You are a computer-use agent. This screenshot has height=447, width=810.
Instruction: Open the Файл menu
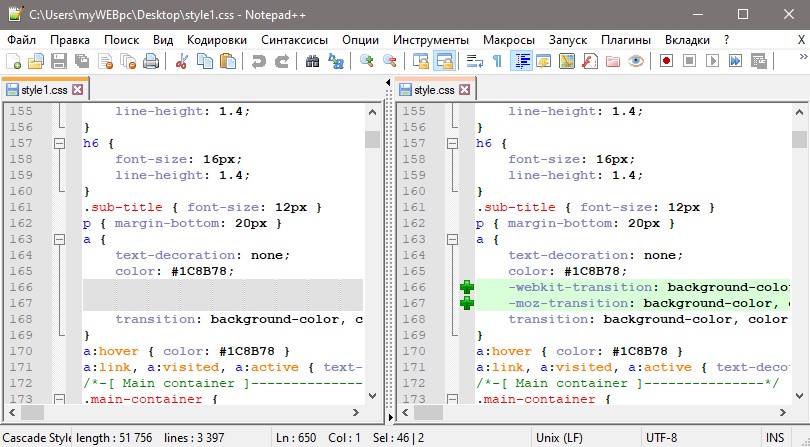(22, 40)
